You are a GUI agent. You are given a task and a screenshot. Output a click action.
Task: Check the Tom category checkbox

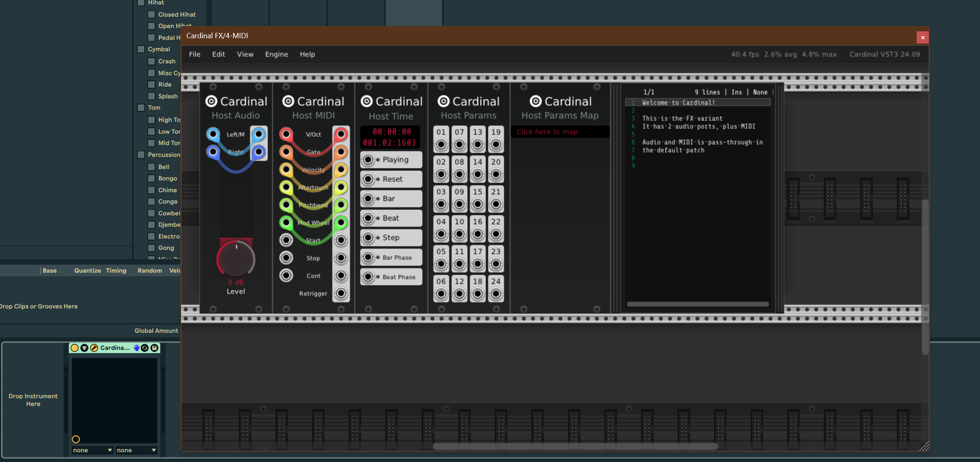141,108
